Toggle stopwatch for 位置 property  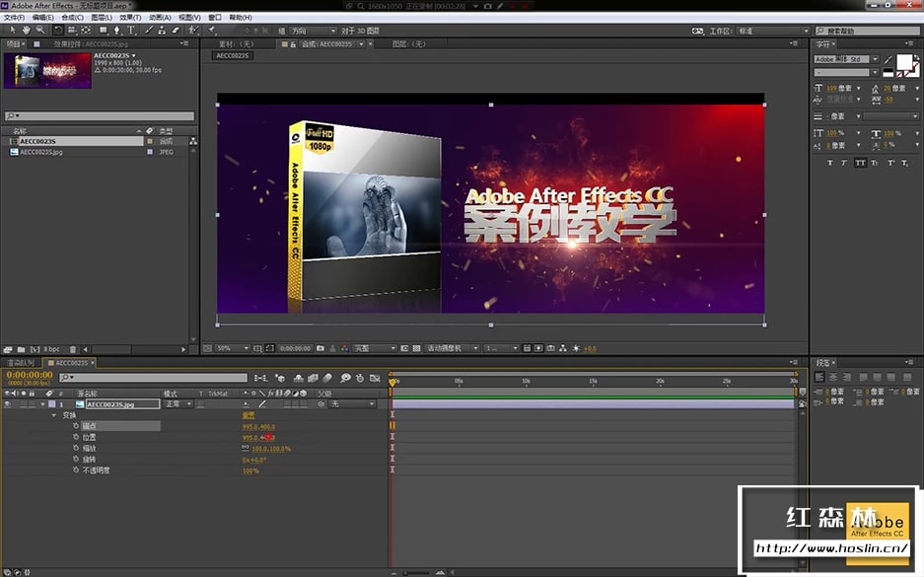click(x=75, y=437)
